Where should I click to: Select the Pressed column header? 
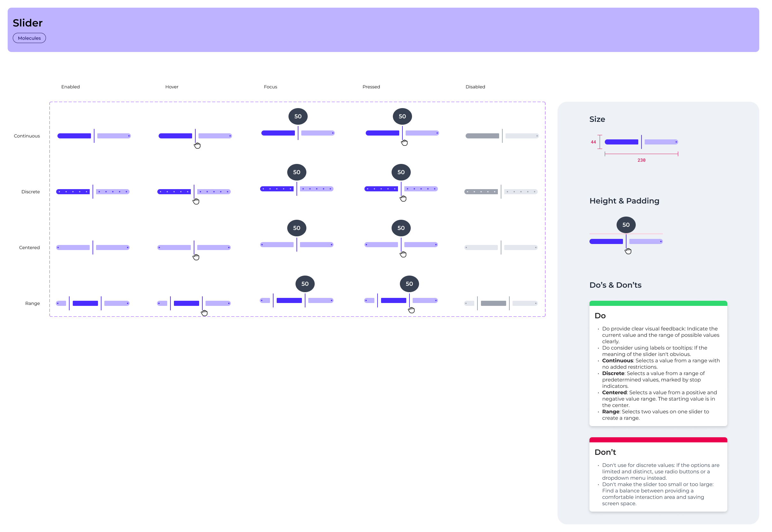coord(371,87)
